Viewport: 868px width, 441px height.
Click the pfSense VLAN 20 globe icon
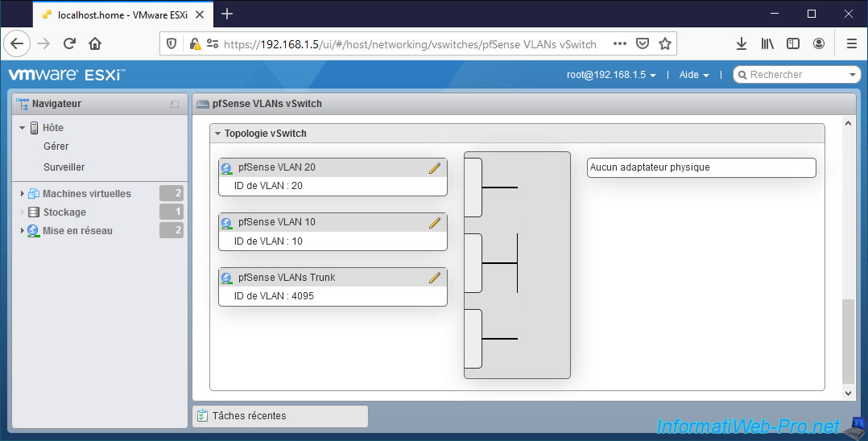coord(226,169)
